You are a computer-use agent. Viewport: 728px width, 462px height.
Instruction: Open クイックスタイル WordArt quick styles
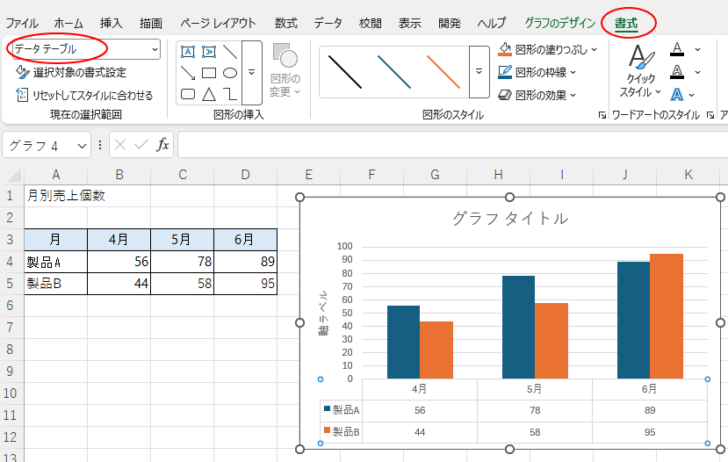point(640,71)
